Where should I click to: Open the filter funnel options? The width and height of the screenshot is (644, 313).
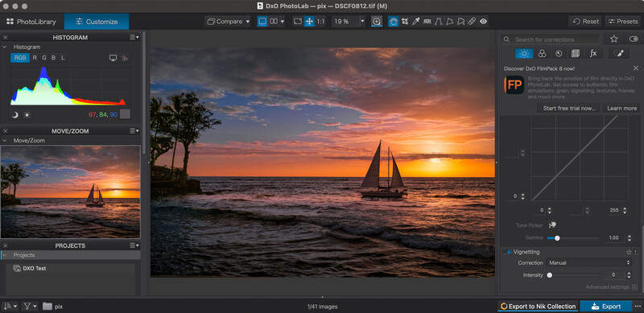31,306
